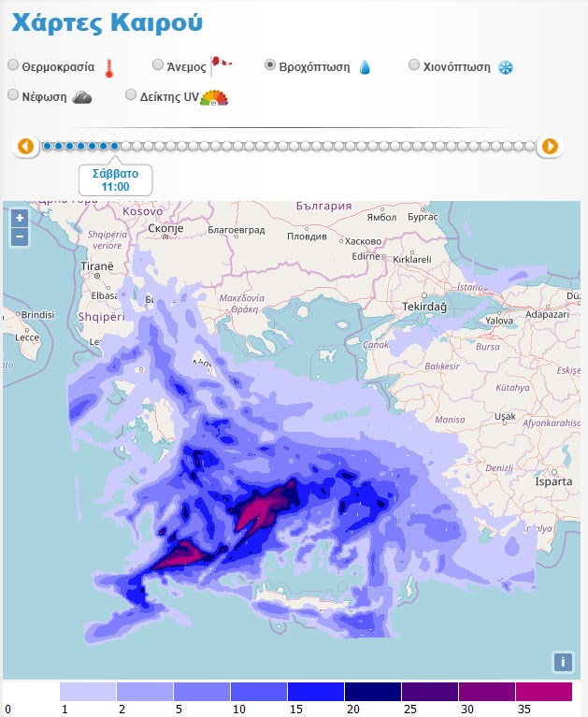Select the Βροχόπτωση radio button
The width and height of the screenshot is (588, 717).
tap(270, 65)
